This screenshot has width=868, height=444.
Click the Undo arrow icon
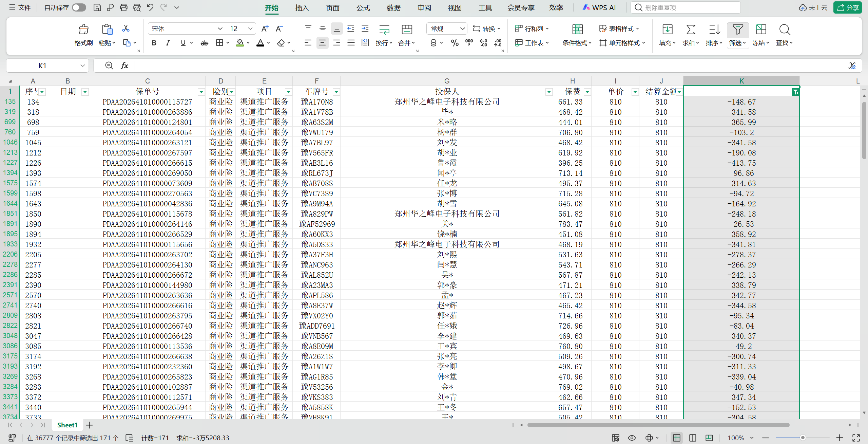click(x=150, y=7)
